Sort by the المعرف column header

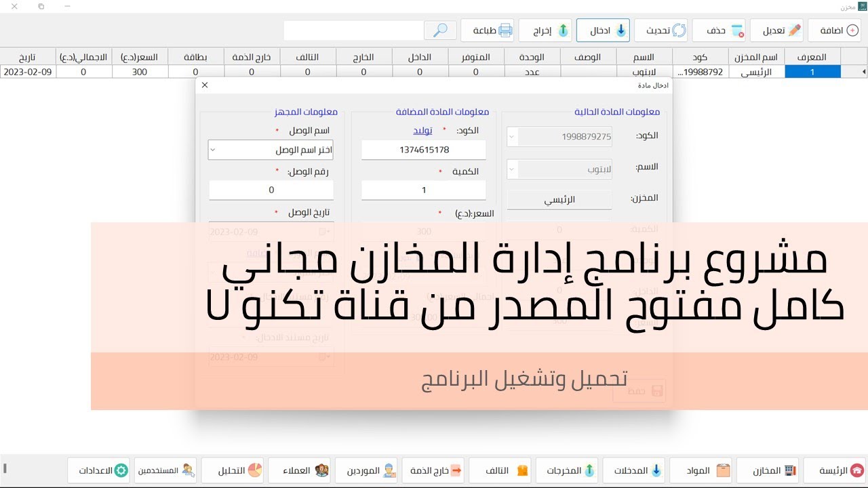[x=813, y=57]
